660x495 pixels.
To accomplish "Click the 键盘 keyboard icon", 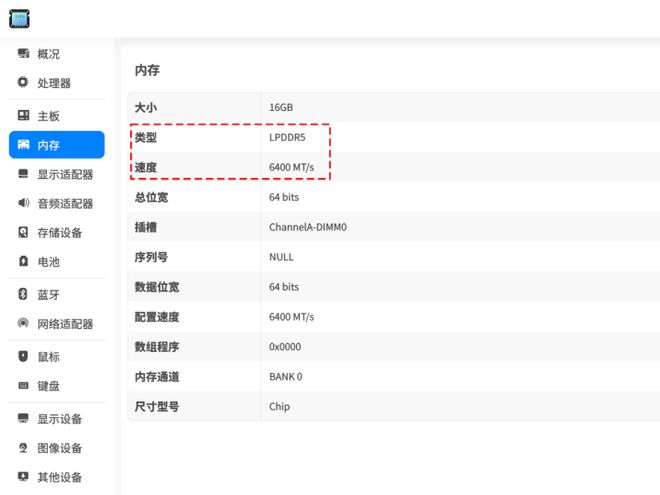I will click(x=23, y=386).
